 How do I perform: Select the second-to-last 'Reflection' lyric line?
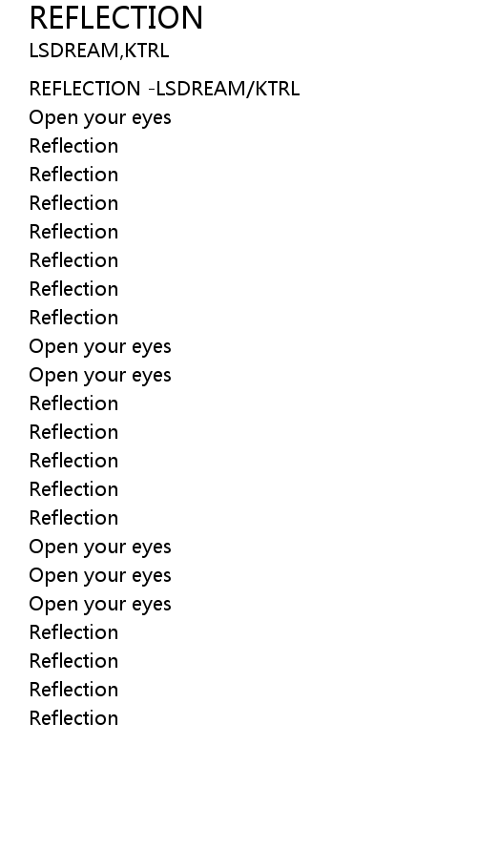point(73,690)
